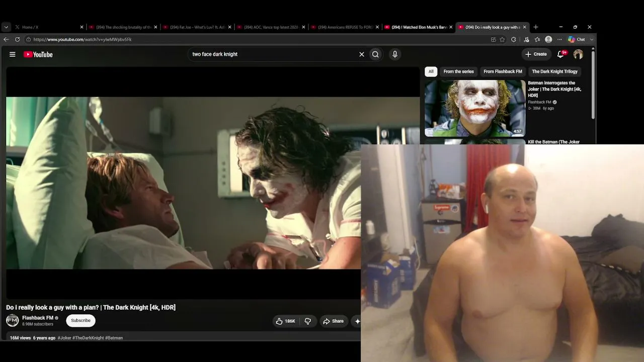
Task: Dislike the video with thumbs down
Action: [308, 321]
